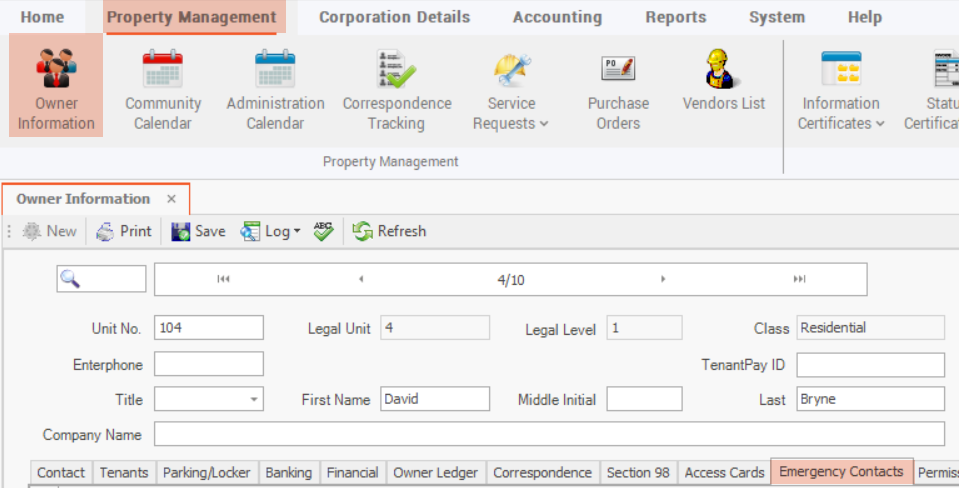Go to the next owner record

[663, 280]
